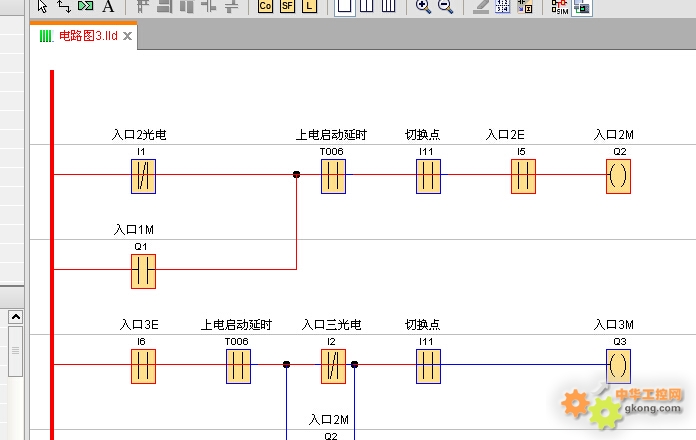The image size is (696, 440).
Task: Click the 入口2光电 comment label
Action: coord(139,135)
